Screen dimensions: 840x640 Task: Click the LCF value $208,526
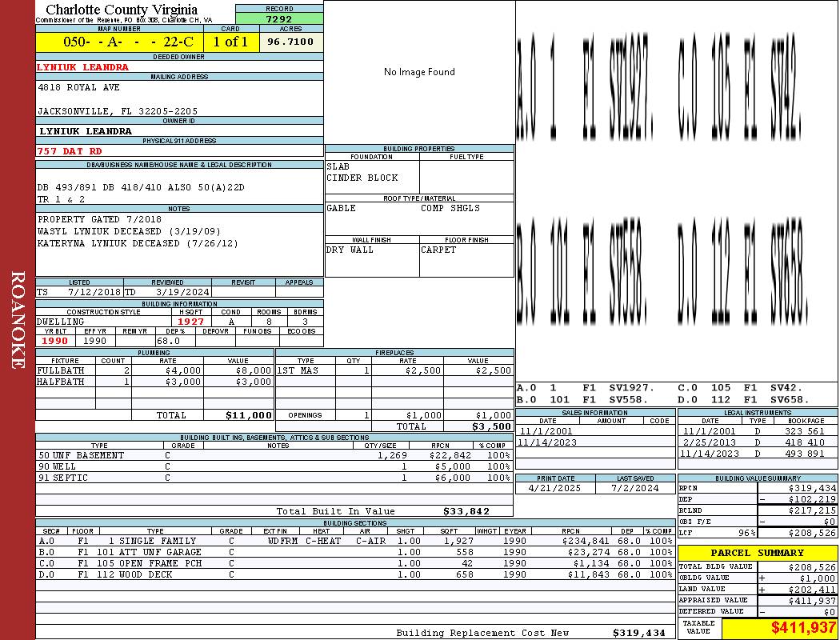coord(812,534)
